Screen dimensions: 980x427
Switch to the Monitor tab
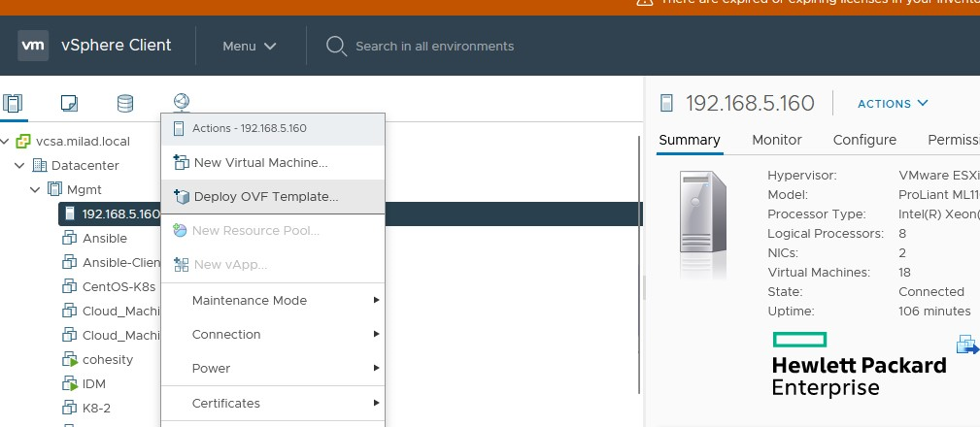click(777, 140)
